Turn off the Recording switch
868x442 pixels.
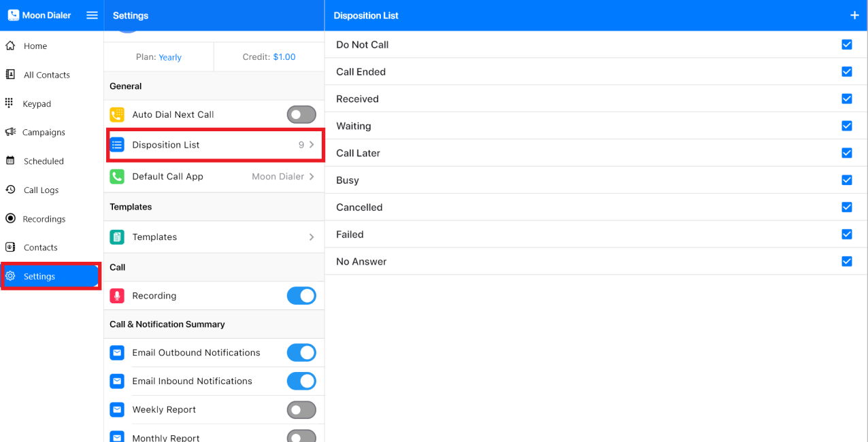pos(301,296)
